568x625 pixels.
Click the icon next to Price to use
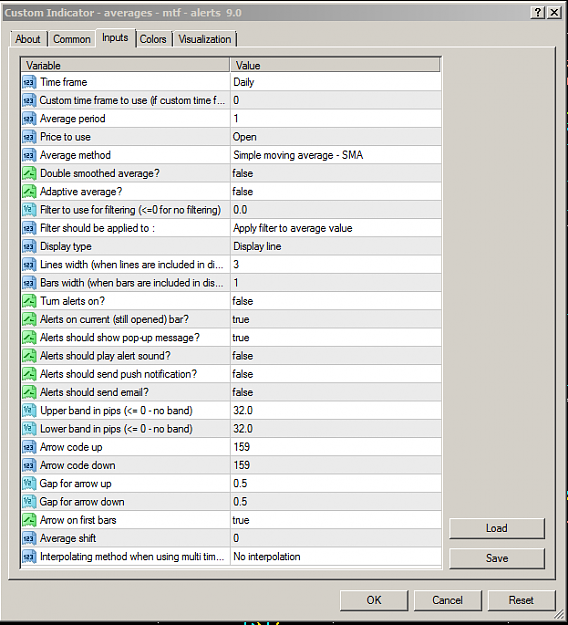pyautogui.click(x=29, y=137)
